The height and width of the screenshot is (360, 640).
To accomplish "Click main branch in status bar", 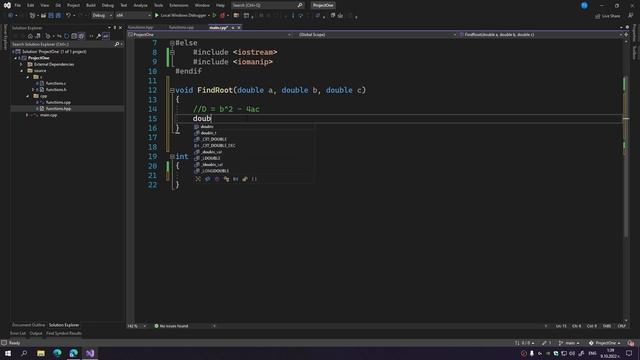I will tap(569, 343).
